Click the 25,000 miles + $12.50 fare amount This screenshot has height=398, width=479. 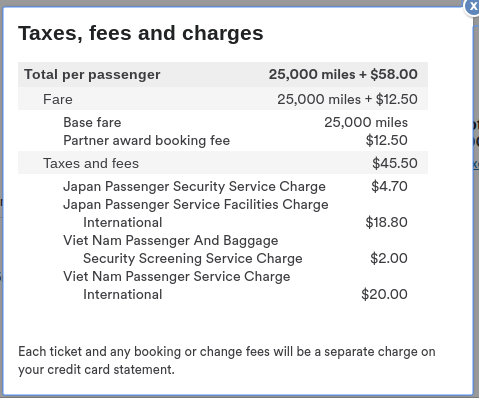tap(347, 99)
